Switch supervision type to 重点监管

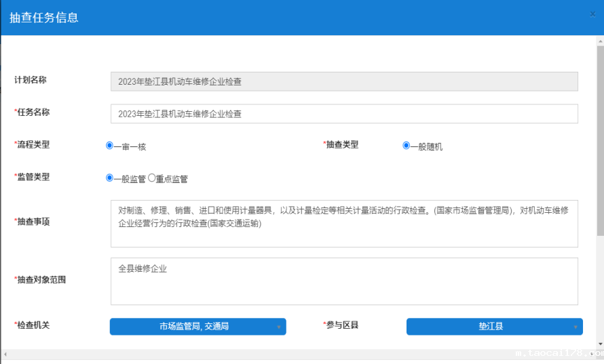tap(152, 178)
